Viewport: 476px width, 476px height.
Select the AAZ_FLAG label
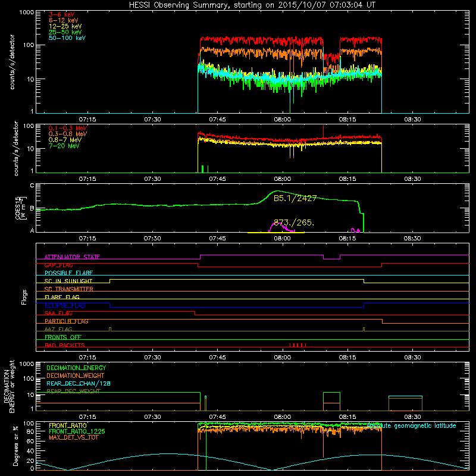pyautogui.click(x=58, y=329)
